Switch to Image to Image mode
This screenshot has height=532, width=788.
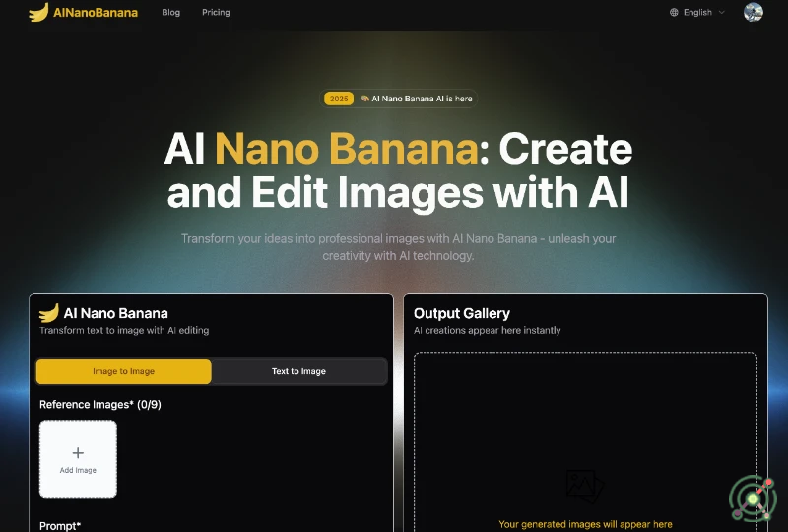pos(124,371)
